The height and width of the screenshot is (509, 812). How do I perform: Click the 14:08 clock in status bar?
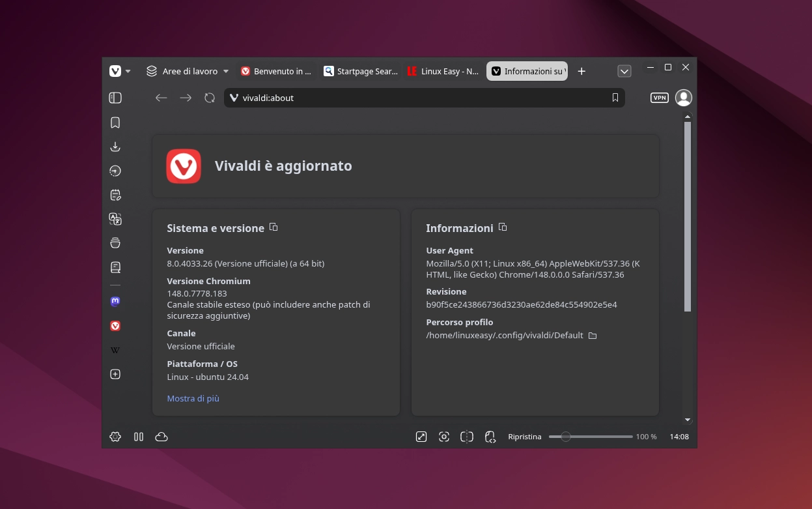pos(679,437)
